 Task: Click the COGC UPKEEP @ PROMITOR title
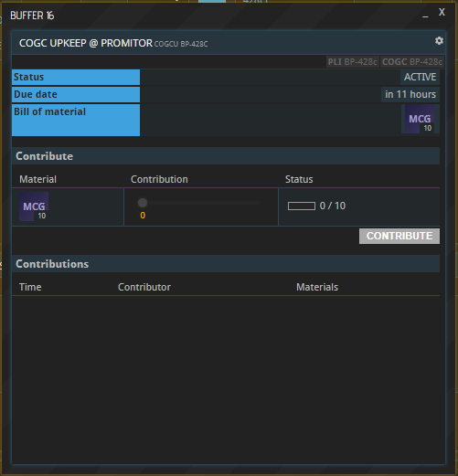tap(86, 43)
